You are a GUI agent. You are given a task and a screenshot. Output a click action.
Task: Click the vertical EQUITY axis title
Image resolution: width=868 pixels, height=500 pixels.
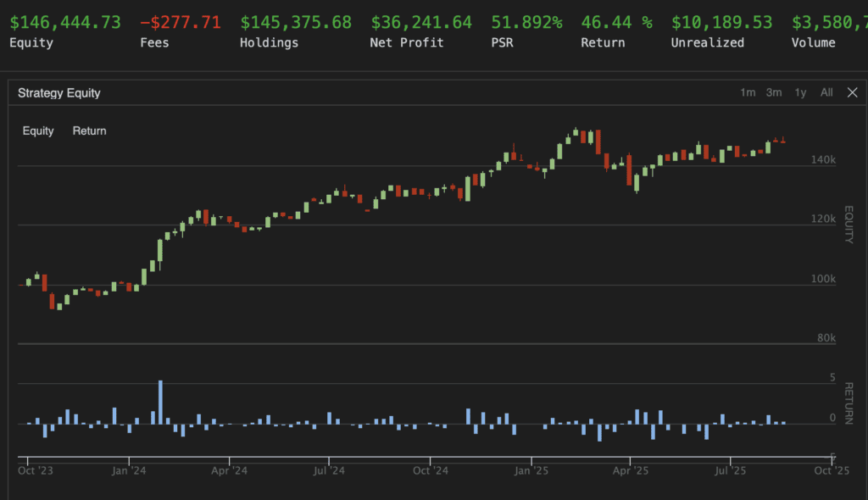click(x=849, y=225)
